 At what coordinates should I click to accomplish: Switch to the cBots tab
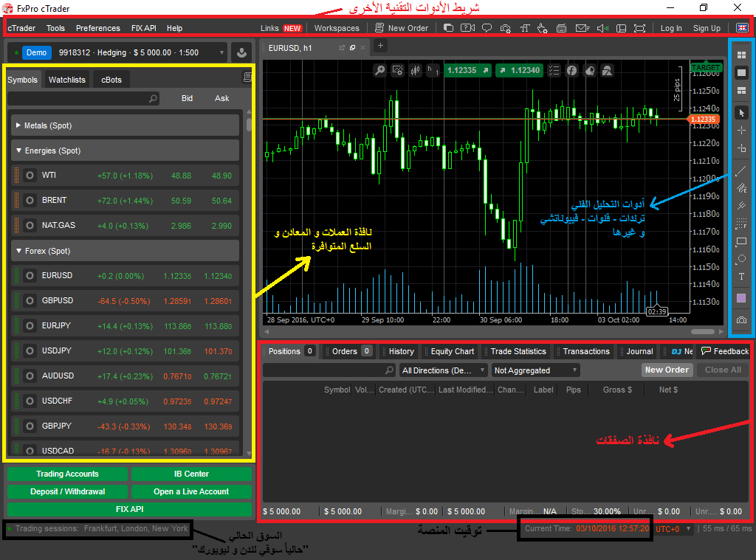pyautogui.click(x=111, y=80)
